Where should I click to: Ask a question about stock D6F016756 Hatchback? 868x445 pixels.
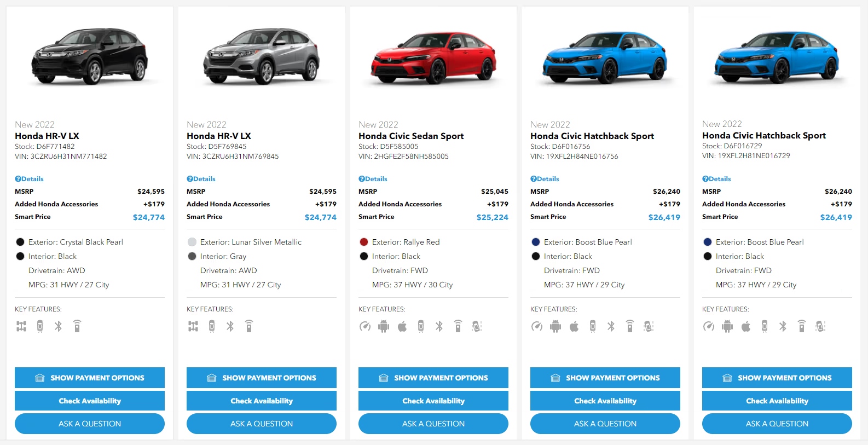[605, 424]
